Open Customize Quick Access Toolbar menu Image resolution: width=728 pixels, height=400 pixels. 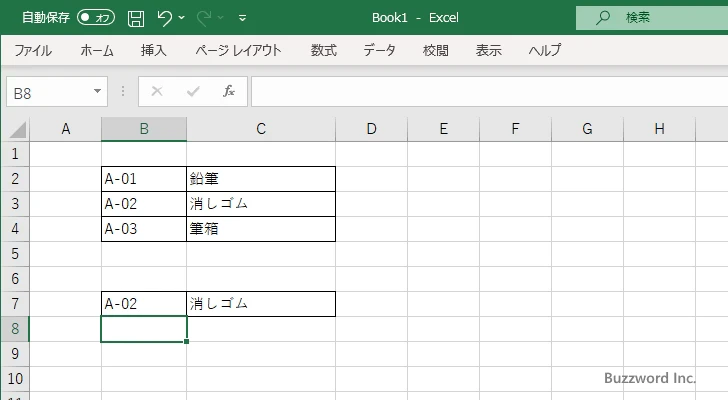242,18
